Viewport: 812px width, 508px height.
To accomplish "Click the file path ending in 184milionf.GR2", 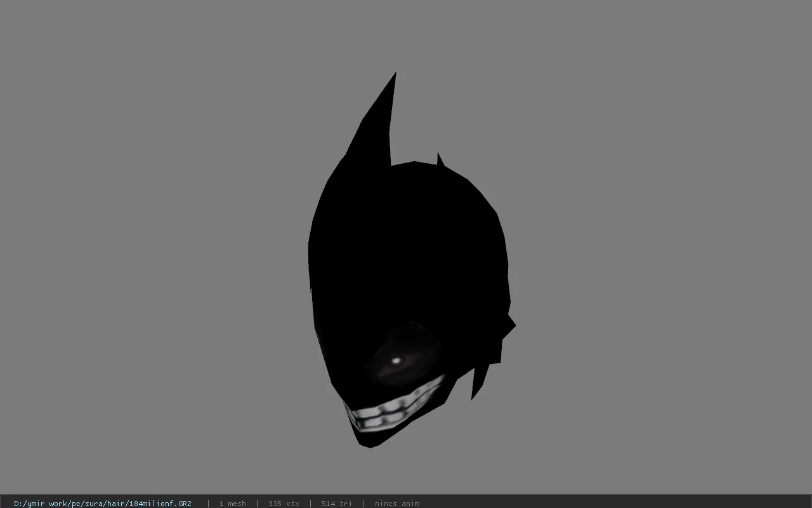I will 103,504.
